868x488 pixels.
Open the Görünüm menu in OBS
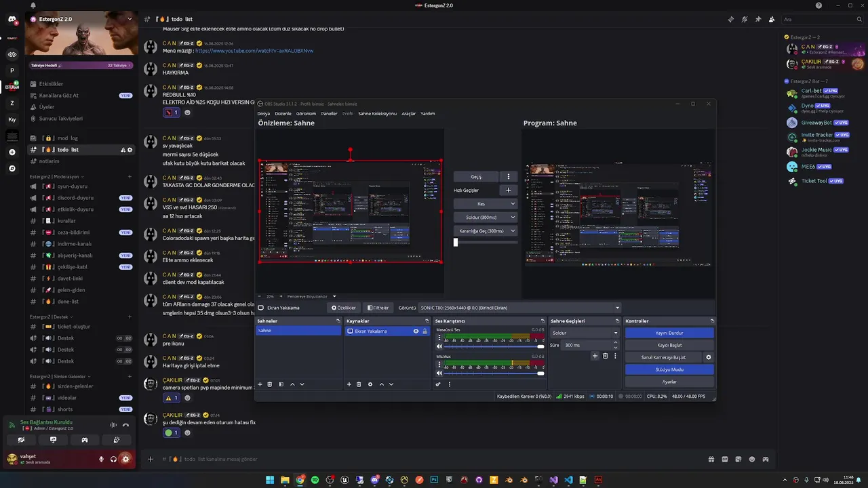[306, 114]
